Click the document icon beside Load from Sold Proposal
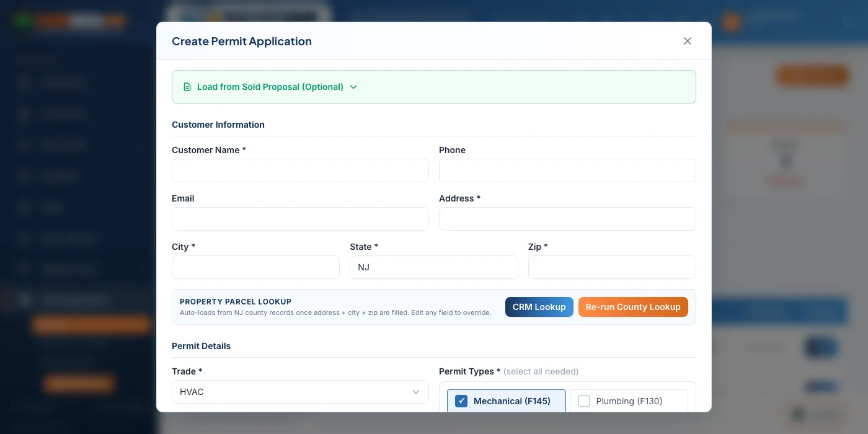Screen dimensions: 868x434 187,87
